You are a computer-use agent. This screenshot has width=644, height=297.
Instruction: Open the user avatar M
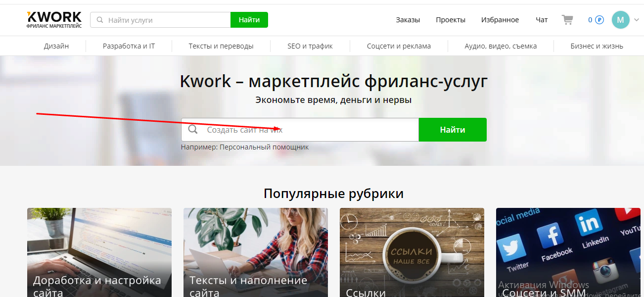pos(621,20)
